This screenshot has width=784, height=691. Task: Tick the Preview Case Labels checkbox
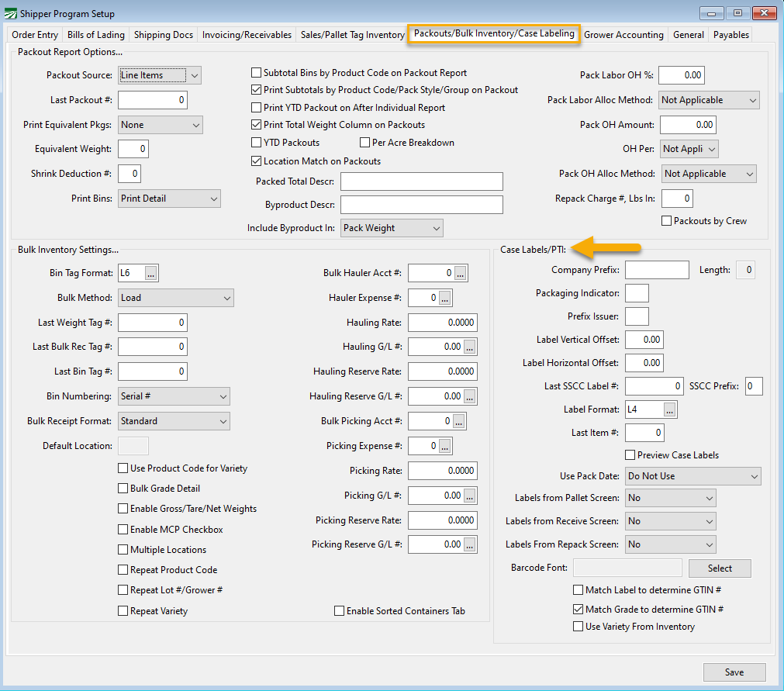tap(630, 455)
